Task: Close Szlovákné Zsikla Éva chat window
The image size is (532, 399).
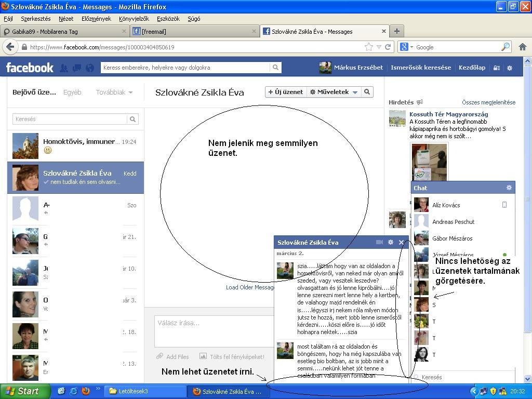Action: 402,242
